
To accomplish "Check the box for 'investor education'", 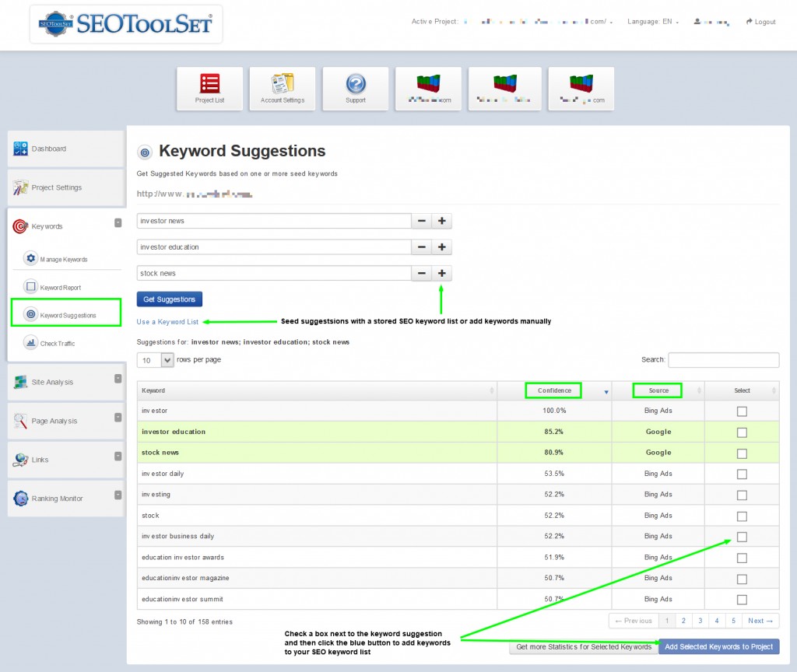I will click(742, 432).
